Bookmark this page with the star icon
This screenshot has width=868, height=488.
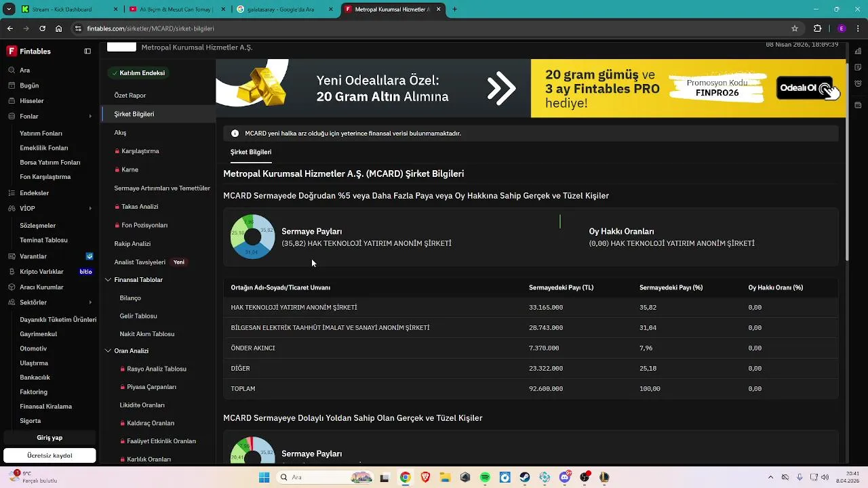click(795, 28)
